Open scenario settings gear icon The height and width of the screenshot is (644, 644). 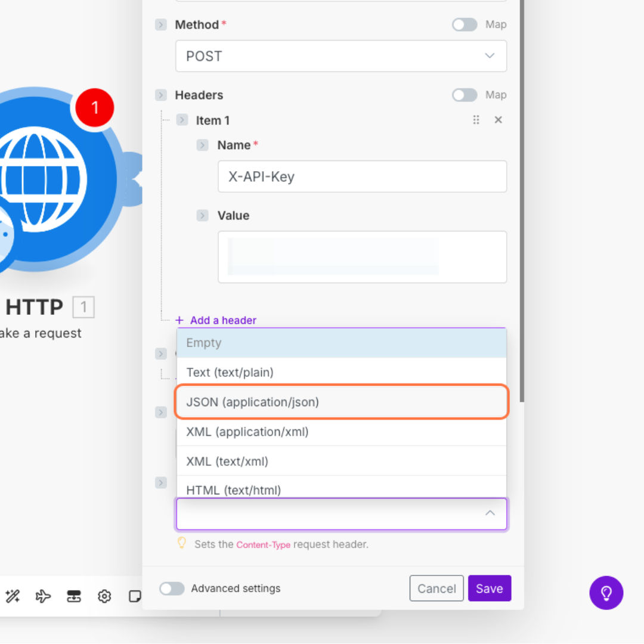[104, 596]
